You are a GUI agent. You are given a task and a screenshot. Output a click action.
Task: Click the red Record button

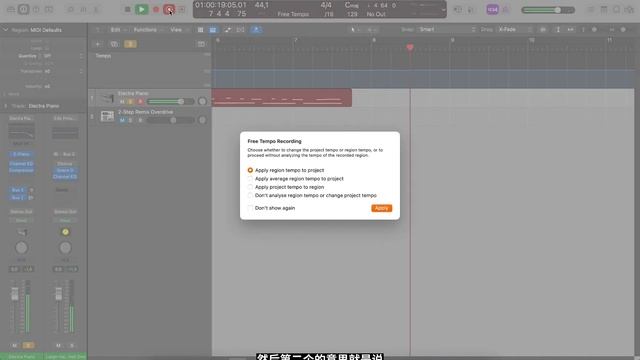(x=156, y=9)
